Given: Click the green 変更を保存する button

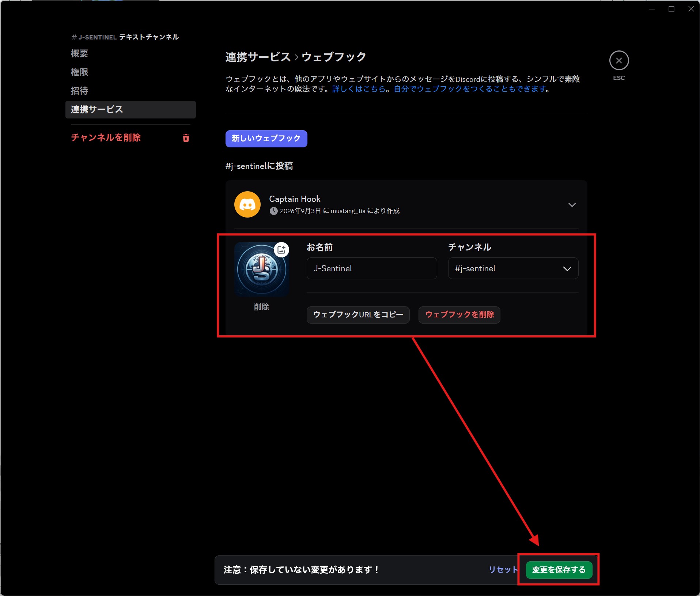Looking at the screenshot, I should (559, 570).
